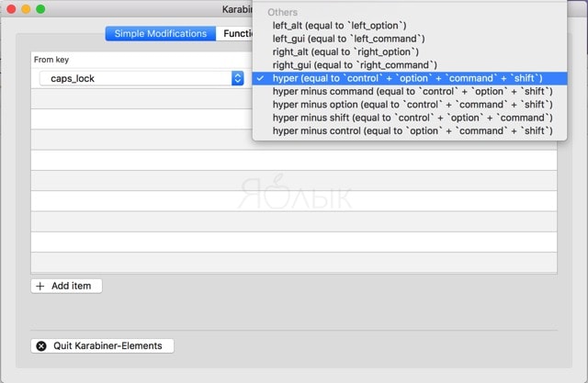
Task: Quit Karabiner-Elements with the bottom button
Action: 102,346
